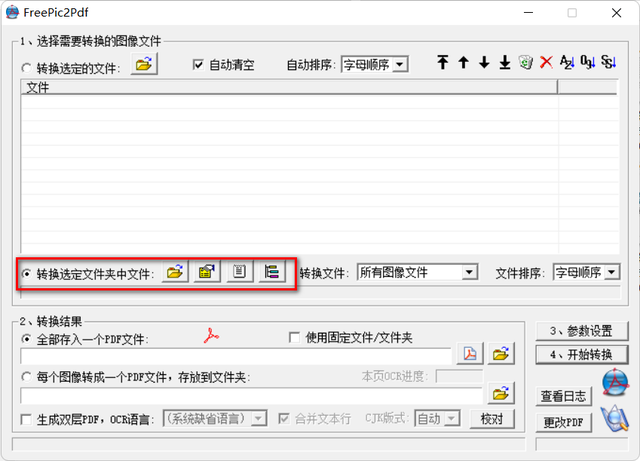Select 转换选定的文件 radio button
Screen dimensions: 640x461
[x=27, y=68]
